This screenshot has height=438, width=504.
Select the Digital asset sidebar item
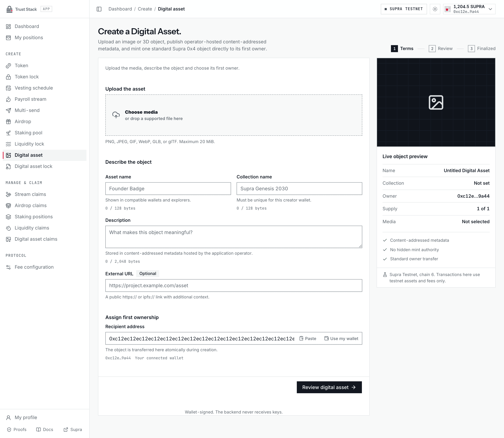[x=44, y=155]
